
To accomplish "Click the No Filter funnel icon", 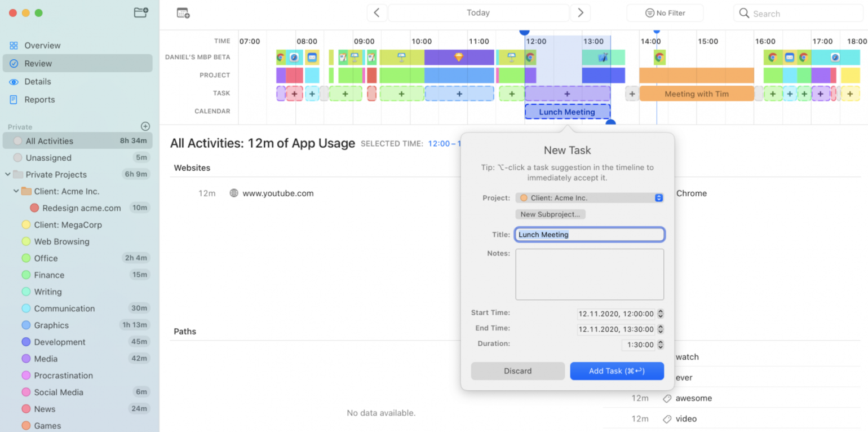I will [649, 12].
